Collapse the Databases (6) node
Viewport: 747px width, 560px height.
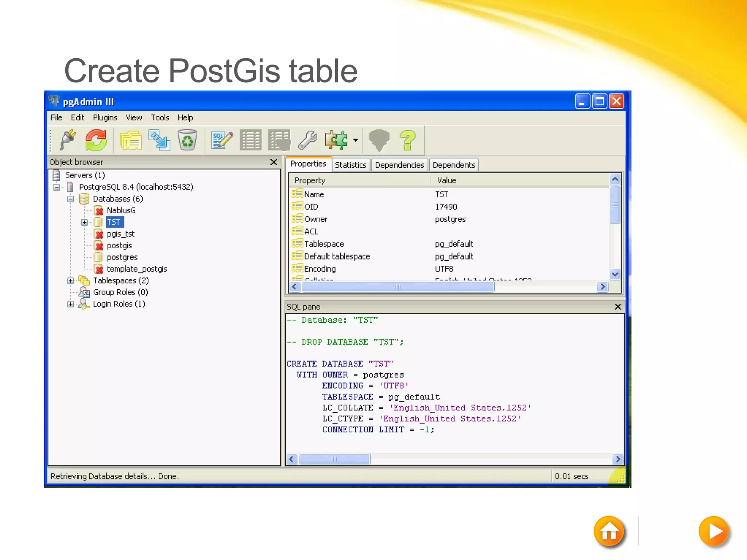[70, 199]
